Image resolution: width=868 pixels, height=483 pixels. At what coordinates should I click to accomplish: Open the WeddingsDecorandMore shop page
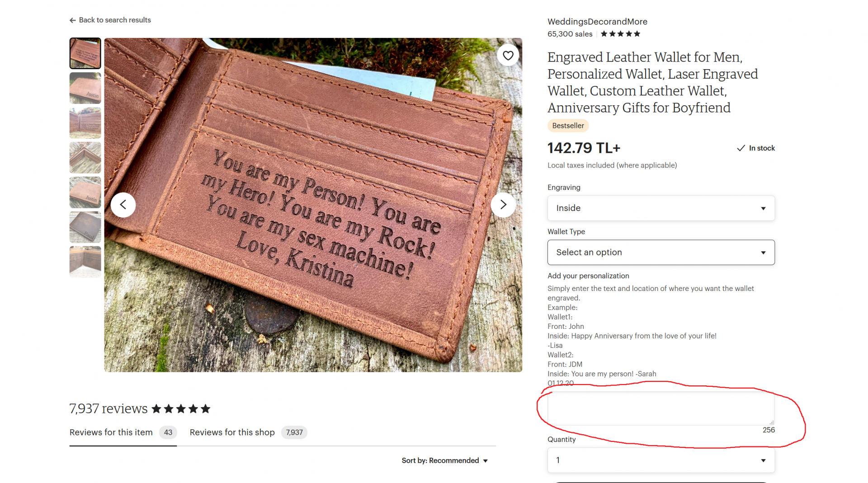597,22
